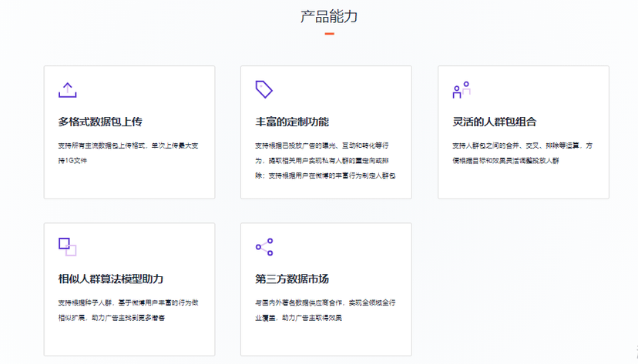Click the tag icon above 丰富的定制功能
This screenshot has width=638, height=364.
(264, 89)
